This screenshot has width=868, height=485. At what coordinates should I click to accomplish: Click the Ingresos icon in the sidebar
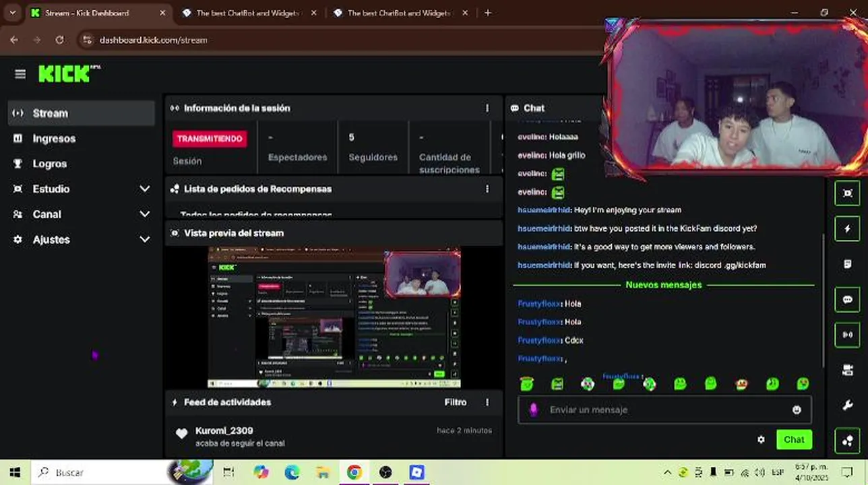[18, 138]
